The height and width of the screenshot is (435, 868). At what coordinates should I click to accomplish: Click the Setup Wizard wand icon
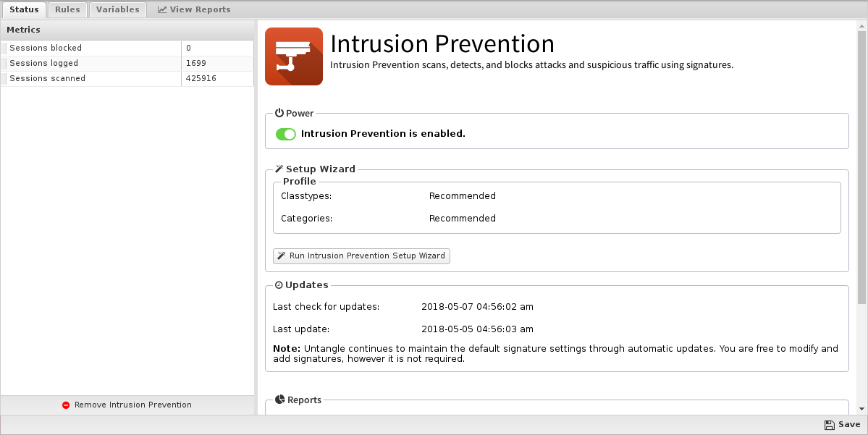pos(279,169)
